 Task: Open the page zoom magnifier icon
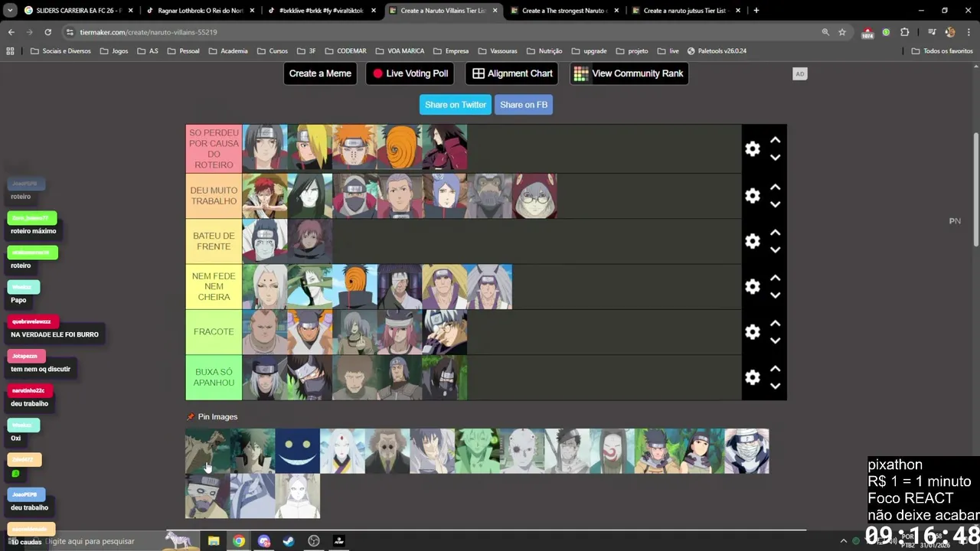click(825, 32)
